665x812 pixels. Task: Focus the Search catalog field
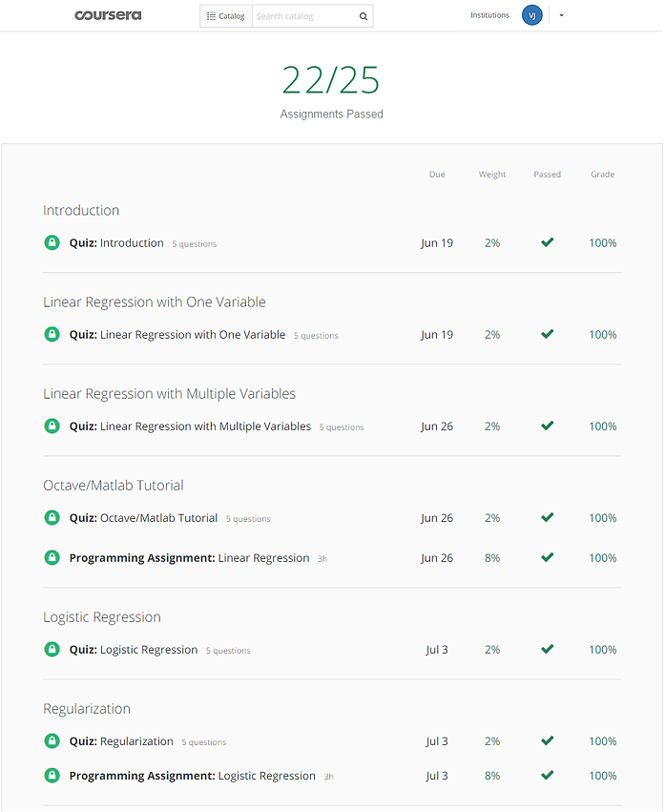pyautogui.click(x=305, y=16)
